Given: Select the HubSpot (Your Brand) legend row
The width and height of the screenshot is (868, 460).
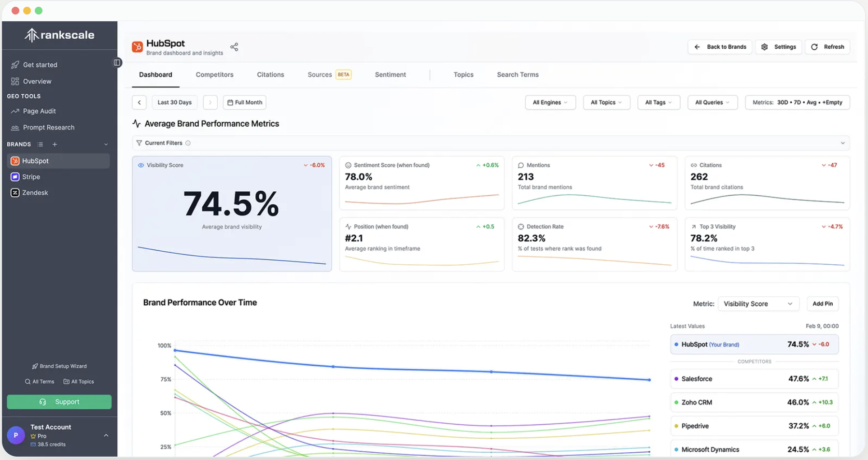Looking at the screenshot, I should pyautogui.click(x=755, y=345).
